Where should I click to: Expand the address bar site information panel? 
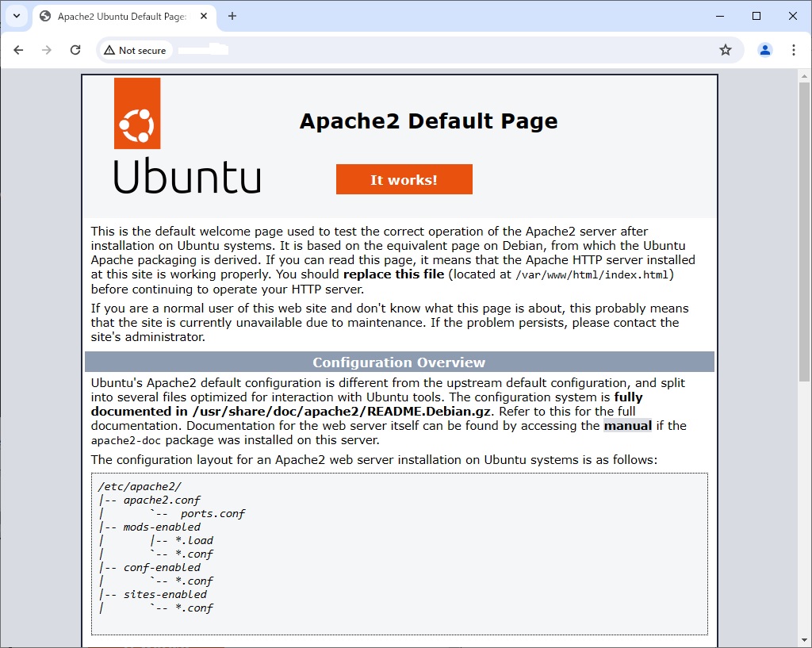pyautogui.click(x=135, y=49)
